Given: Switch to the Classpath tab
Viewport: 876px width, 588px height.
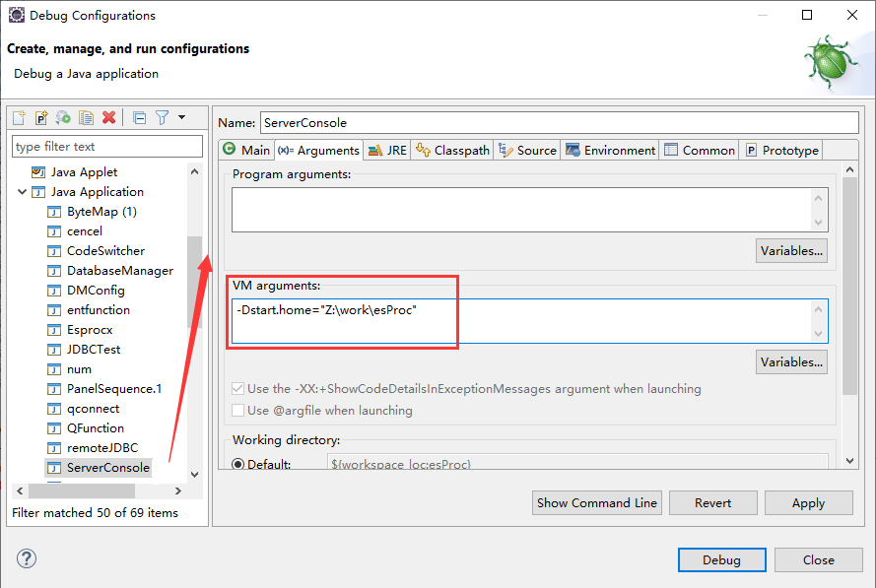Looking at the screenshot, I should click(452, 150).
